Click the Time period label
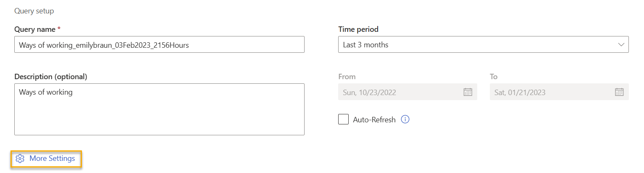Image resolution: width=644 pixels, height=173 pixels. 358,29
